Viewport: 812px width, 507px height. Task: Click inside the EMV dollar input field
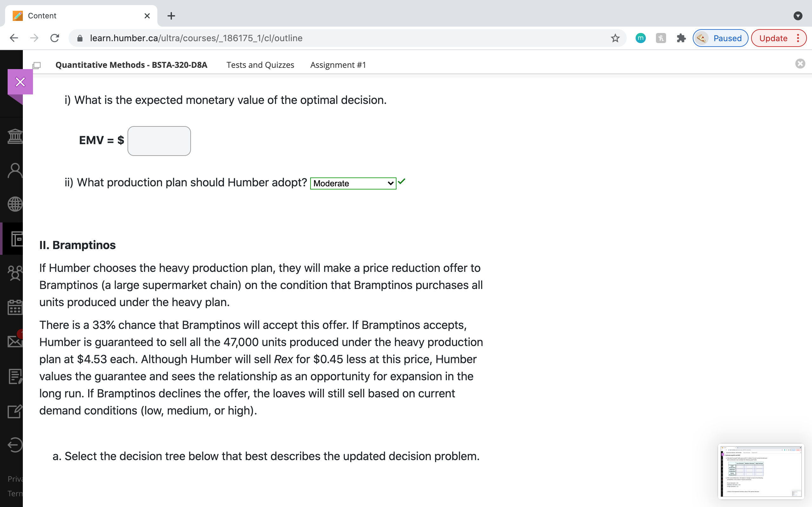(159, 141)
